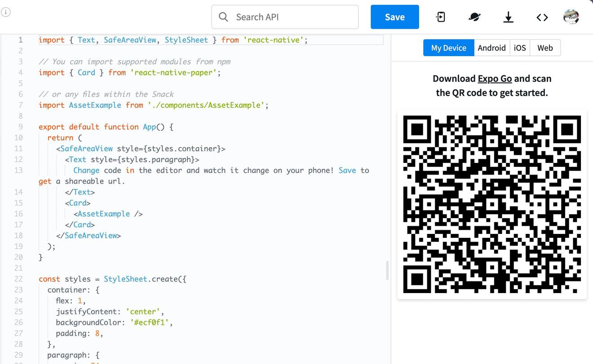Screen dimensions: 593x364
Task: Click the run on device icon
Action: click(441, 17)
